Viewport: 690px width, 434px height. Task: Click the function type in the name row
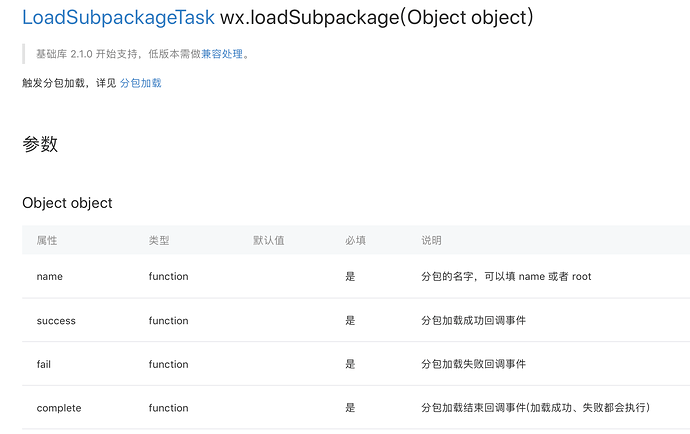coord(168,276)
